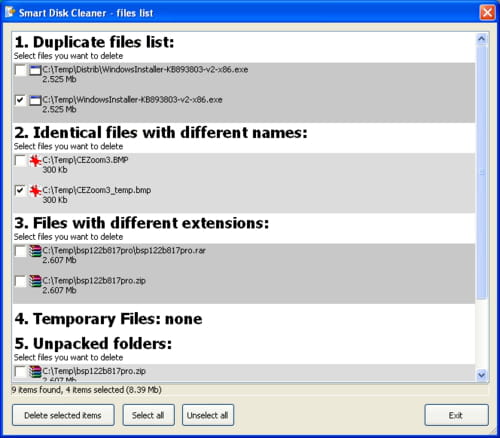This screenshot has height=438, width=500.
Task: Tick the checkbox for bsp122b817pro.zip in Unpacked folders
Action: 20,372
